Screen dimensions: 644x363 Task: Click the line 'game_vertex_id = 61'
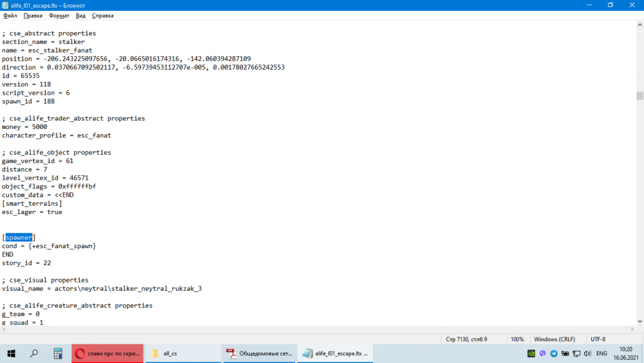click(37, 161)
